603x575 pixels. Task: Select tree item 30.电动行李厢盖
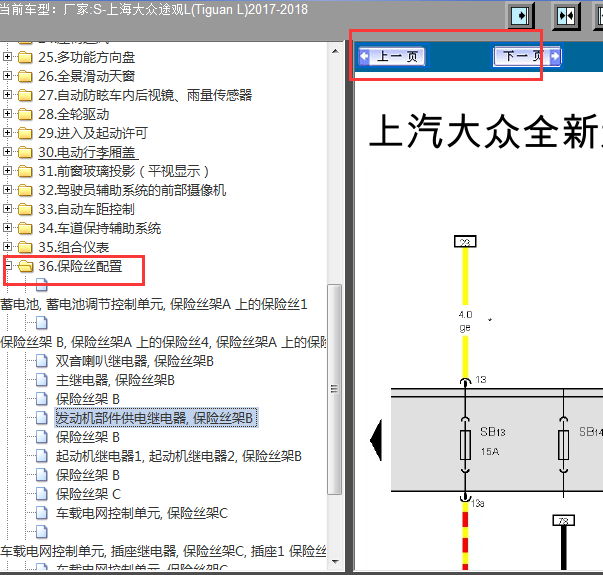(x=88, y=152)
